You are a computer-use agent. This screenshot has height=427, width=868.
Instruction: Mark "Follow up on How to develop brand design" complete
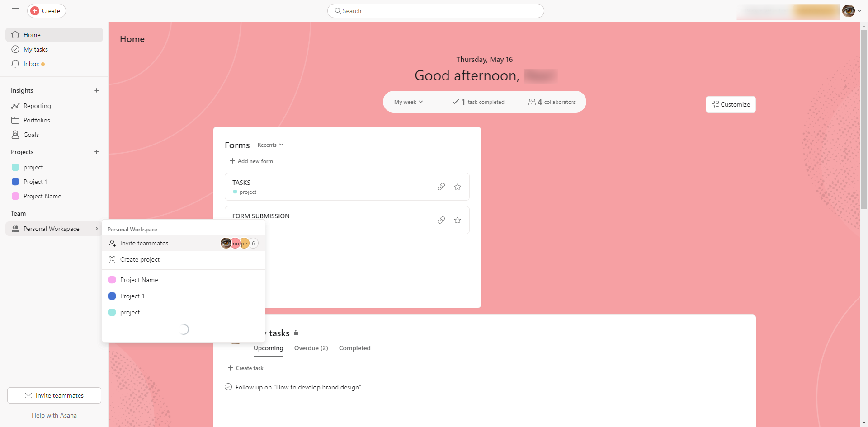tap(228, 387)
